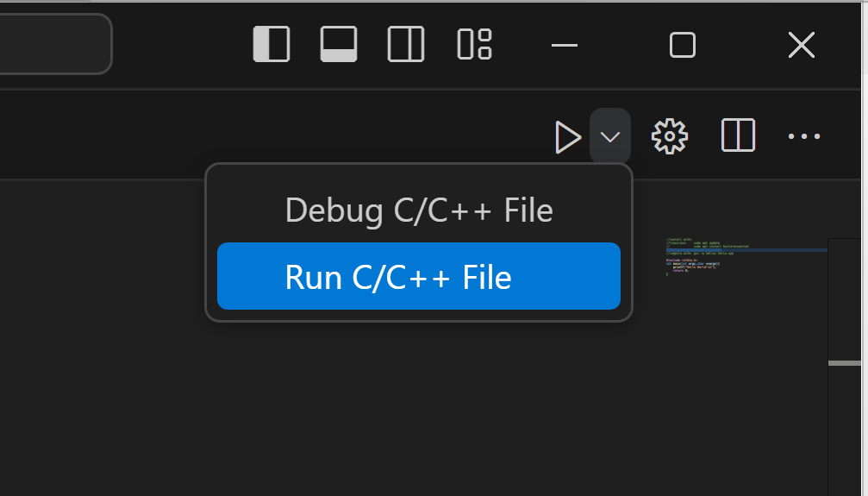The height and width of the screenshot is (496, 868).
Task: Open the More Actions ellipsis menu
Action: (x=804, y=136)
